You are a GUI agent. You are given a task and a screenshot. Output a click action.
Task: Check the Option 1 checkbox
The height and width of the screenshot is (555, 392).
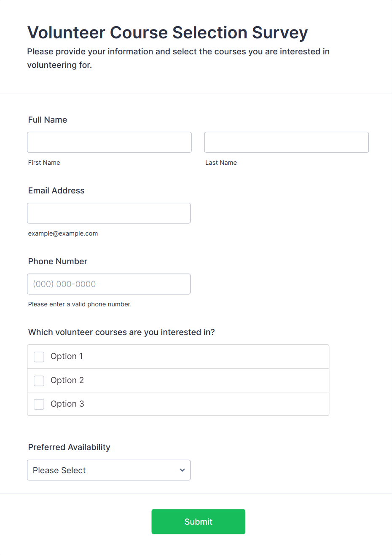point(39,357)
